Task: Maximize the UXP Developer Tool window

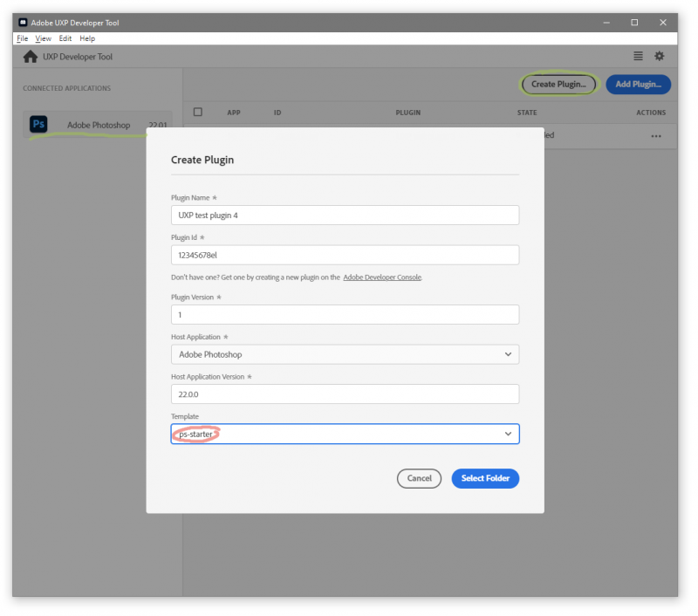Action: (x=634, y=23)
